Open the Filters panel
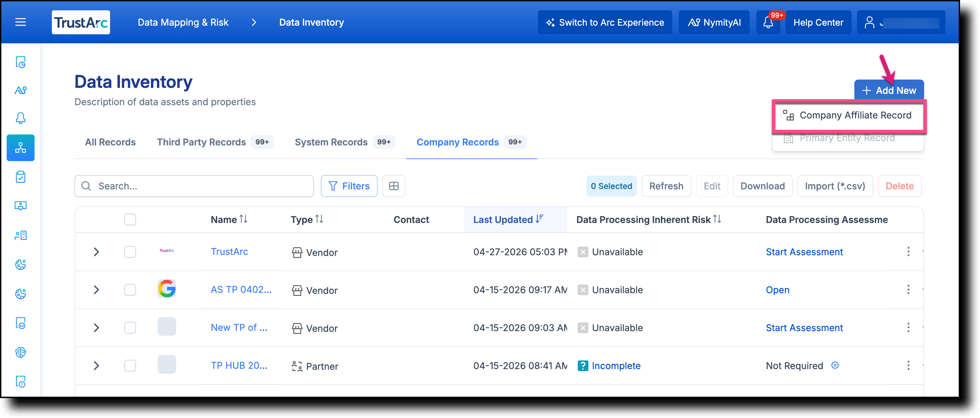Viewport: 980px width, 418px height. (349, 186)
